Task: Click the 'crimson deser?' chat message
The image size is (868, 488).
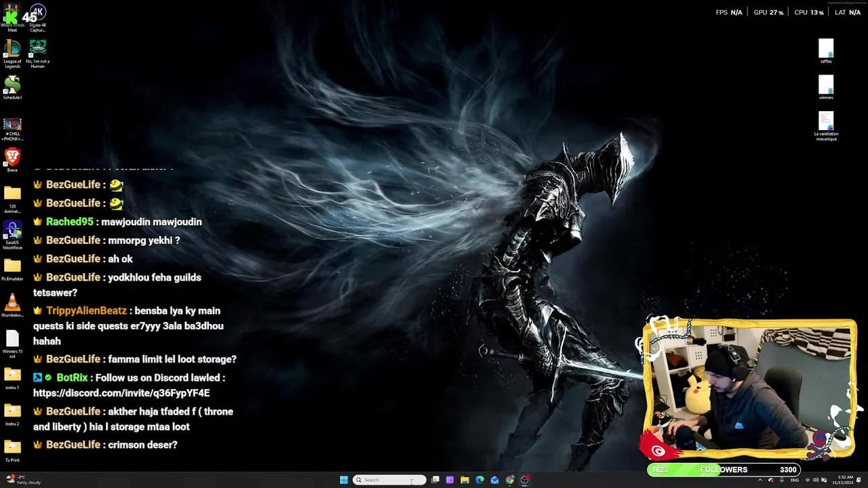Action: pyautogui.click(x=142, y=445)
